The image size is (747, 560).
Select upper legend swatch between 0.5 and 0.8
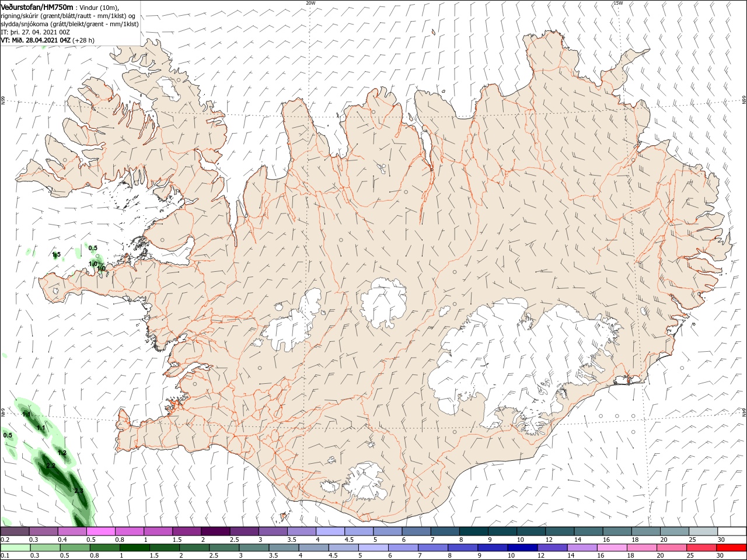click(100, 531)
